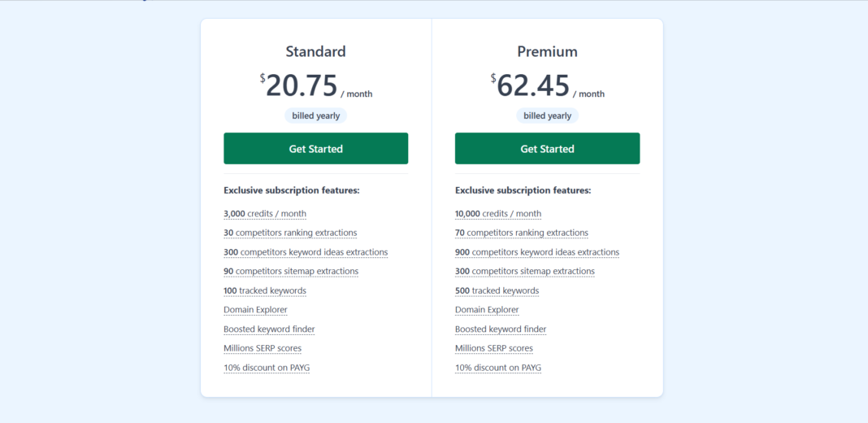Click 70 competitors ranking extractions
The image size is (868, 423).
point(522,233)
